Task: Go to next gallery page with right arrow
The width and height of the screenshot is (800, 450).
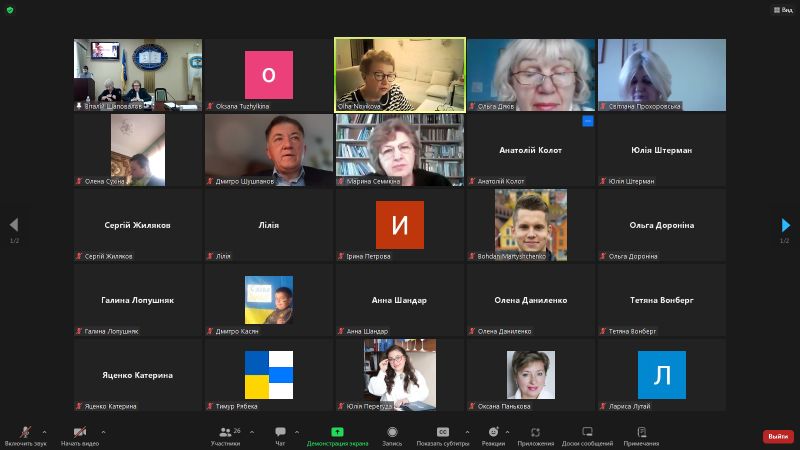Action: pyautogui.click(x=785, y=225)
